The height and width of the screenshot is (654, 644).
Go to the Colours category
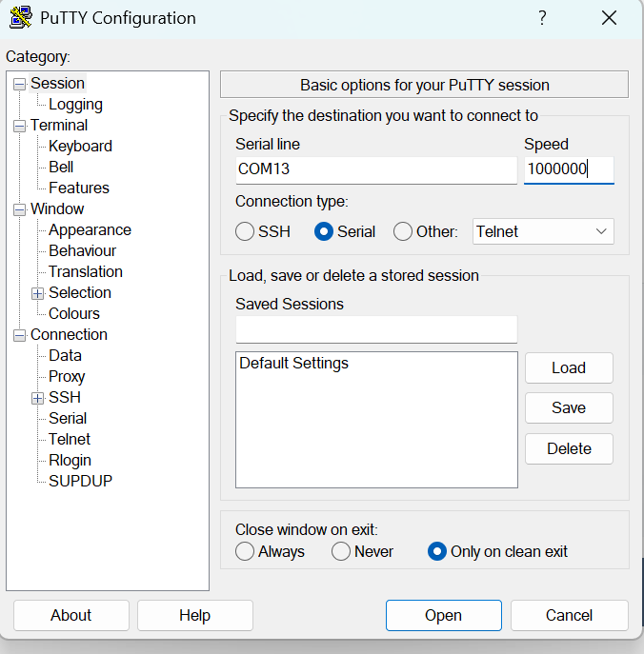[x=74, y=313]
